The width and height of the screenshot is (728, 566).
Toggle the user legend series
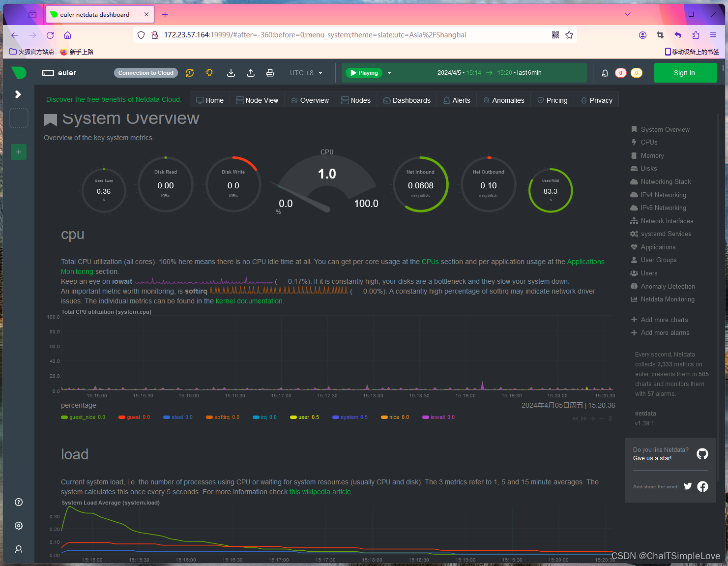coord(305,417)
